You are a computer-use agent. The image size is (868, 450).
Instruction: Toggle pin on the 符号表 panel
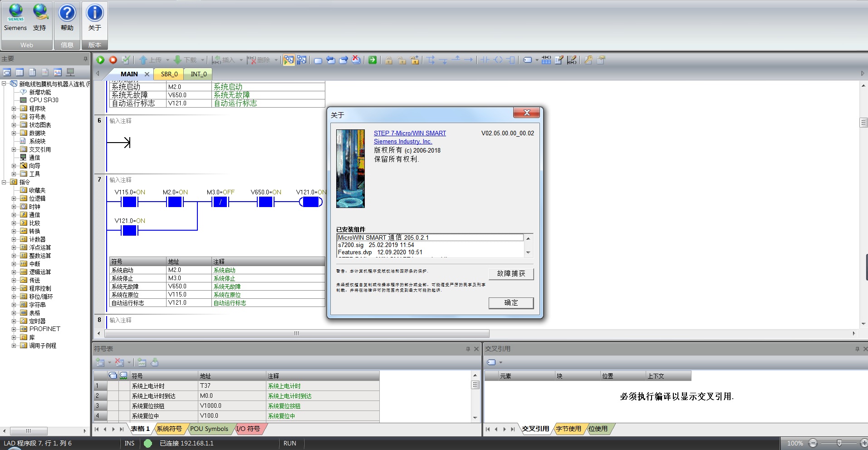point(468,349)
